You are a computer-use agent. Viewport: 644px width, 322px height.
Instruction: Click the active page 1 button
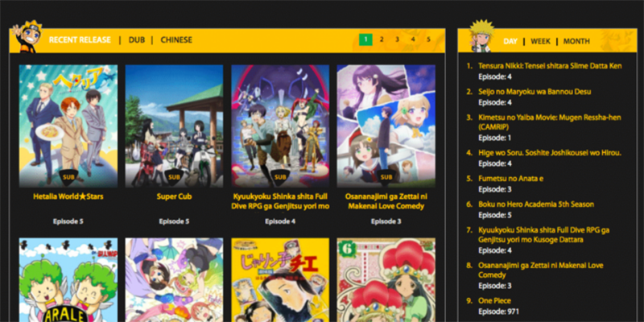tap(365, 39)
